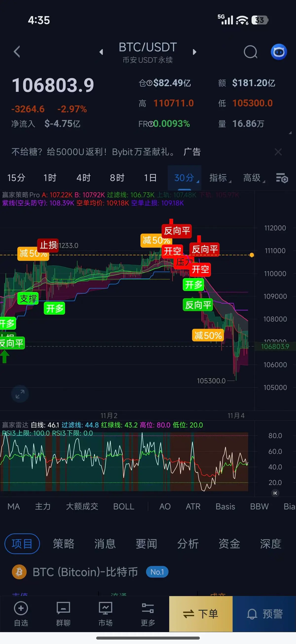
Task: Open the 高级 advanced dropdown
Action: [x=254, y=178]
